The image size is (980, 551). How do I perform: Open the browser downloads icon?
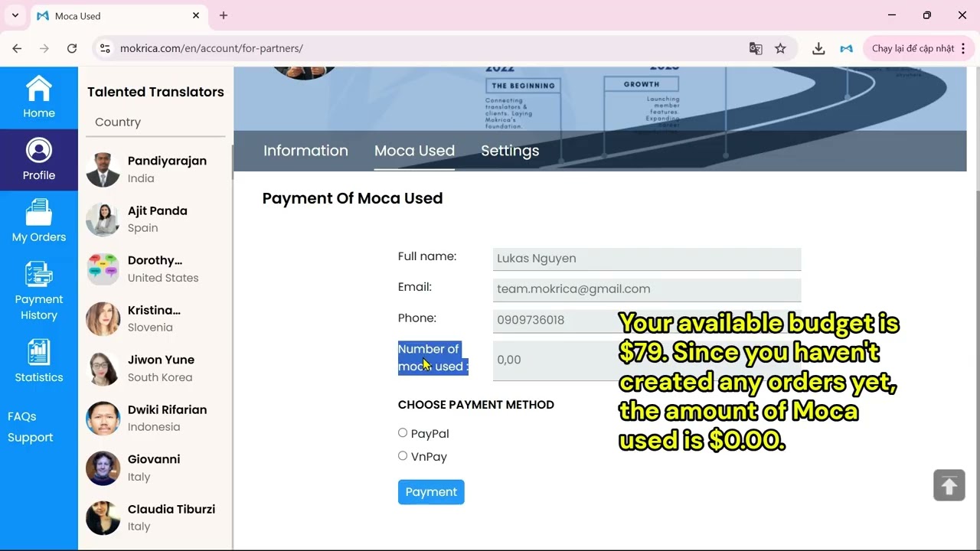(818, 48)
